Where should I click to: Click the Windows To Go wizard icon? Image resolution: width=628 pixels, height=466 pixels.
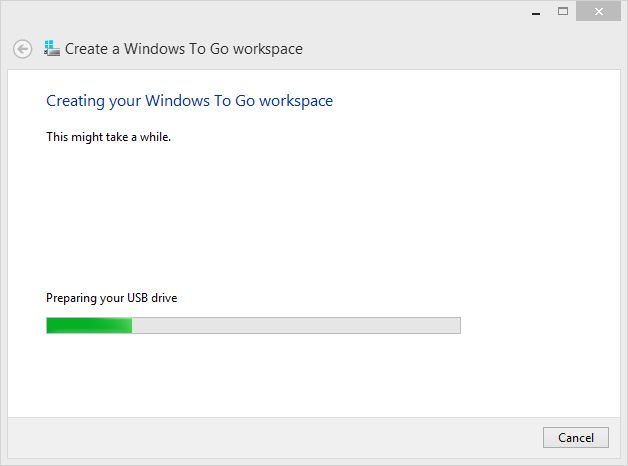tap(52, 48)
